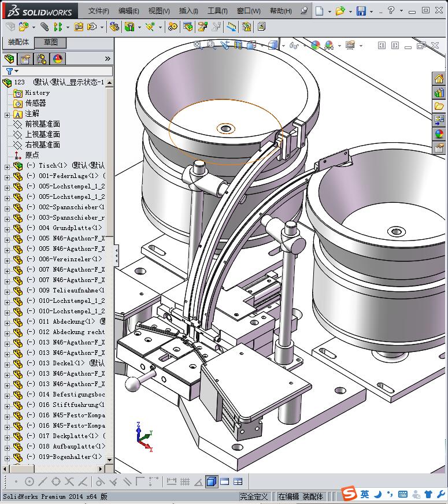Click the Exploded View icon
This screenshot has height=504, width=448.
202,27
